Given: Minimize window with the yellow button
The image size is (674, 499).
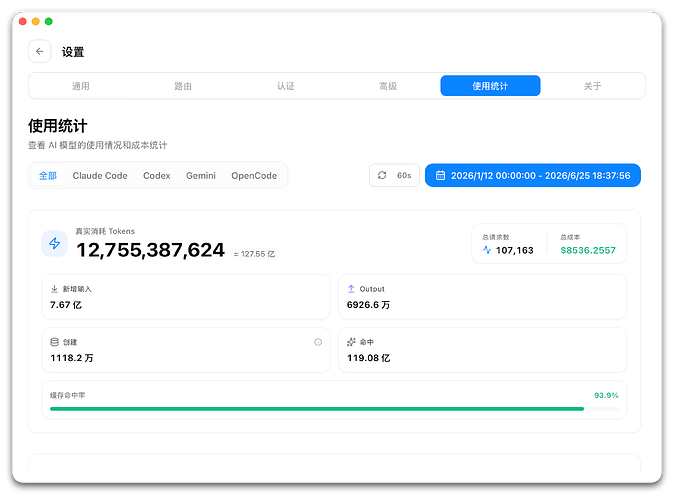Looking at the screenshot, I should tap(36, 21).
